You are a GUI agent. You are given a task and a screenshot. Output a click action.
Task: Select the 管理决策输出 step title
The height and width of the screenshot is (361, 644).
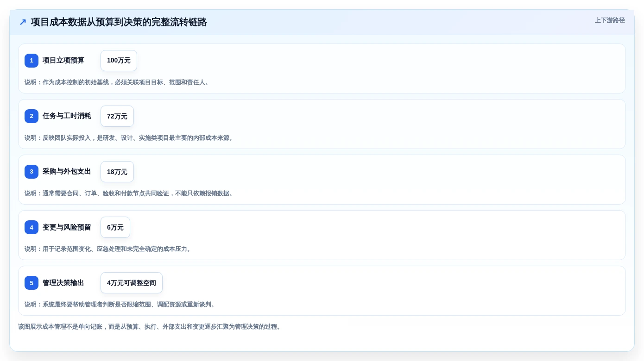[63, 283]
